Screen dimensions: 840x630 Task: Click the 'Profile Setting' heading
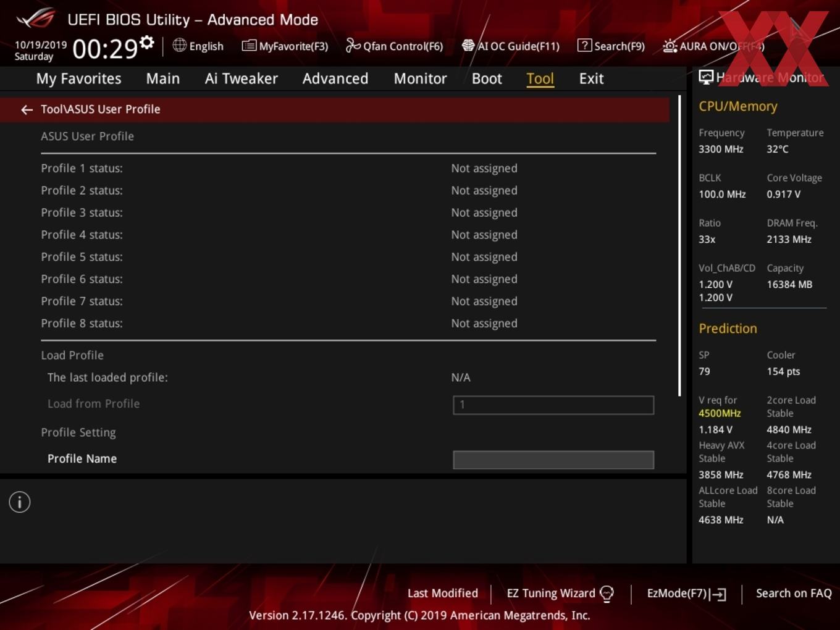click(78, 432)
